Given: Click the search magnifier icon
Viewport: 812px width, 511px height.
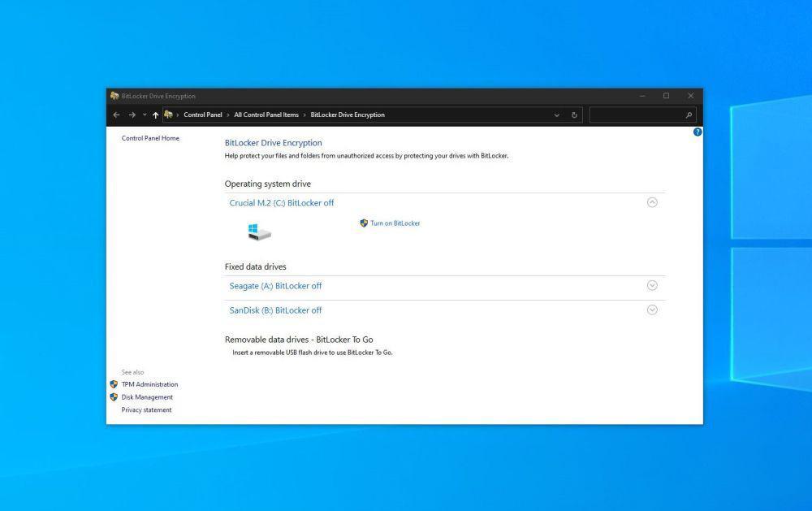Looking at the screenshot, I should click(x=689, y=115).
